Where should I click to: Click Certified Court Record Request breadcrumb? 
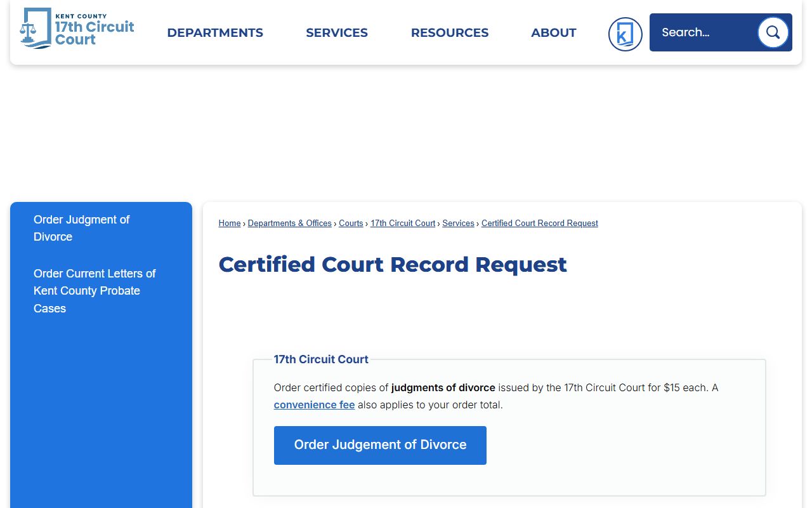[x=540, y=224]
